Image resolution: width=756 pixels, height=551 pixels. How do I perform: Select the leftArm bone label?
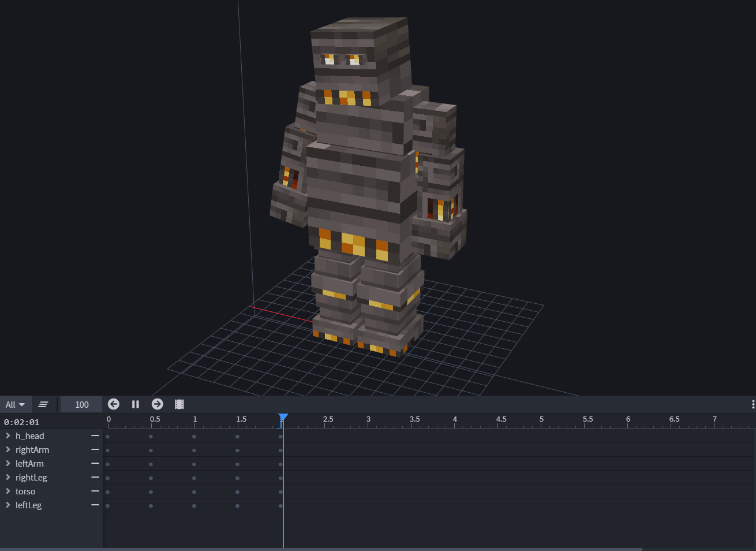pos(29,464)
